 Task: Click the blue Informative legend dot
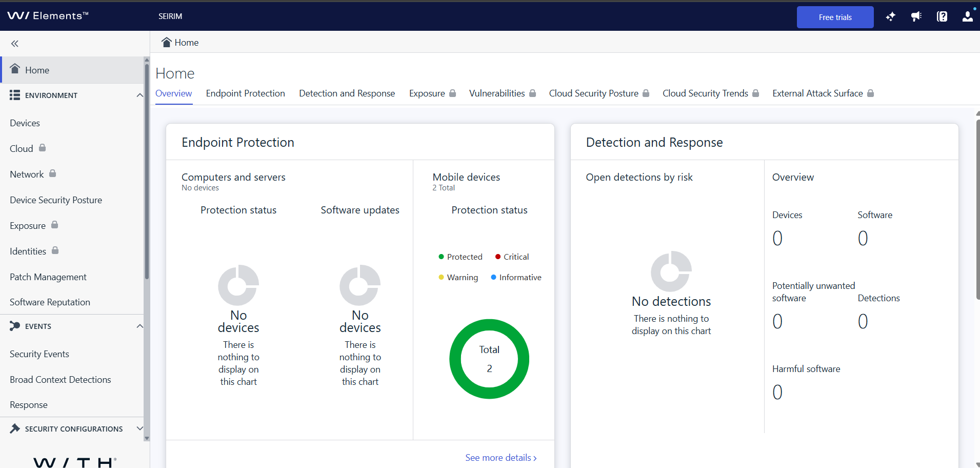click(x=494, y=277)
